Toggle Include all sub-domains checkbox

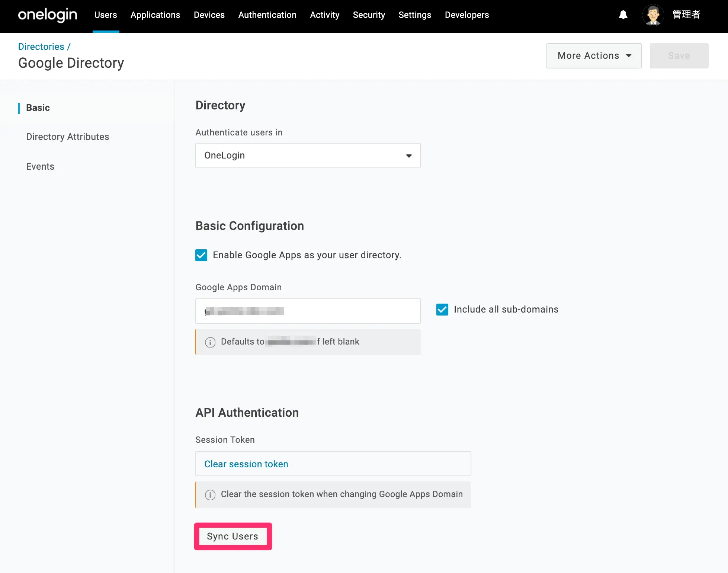[x=442, y=310]
